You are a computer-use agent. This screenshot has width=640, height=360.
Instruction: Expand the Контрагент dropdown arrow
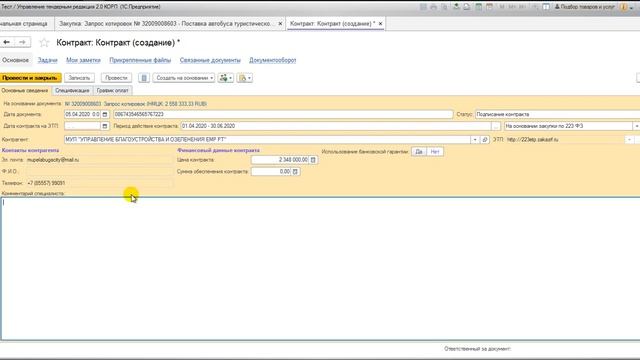(475, 140)
